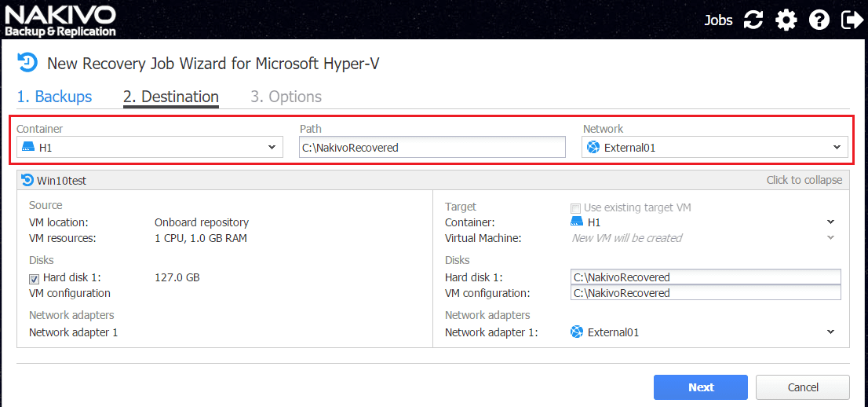Image resolution: width=868 pixels, height=407 pixels.
Task: Click the Jobs link in header
Action: point(718,20)
